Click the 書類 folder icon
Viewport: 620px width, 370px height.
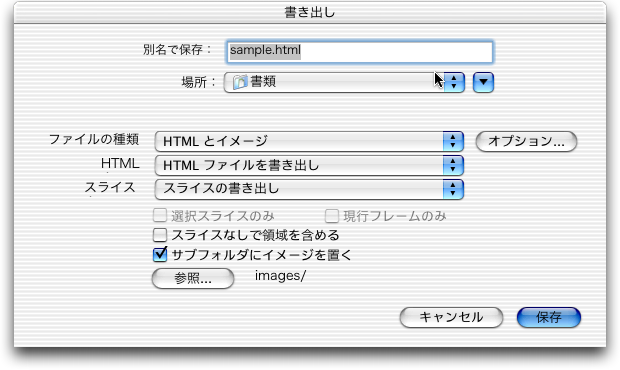(x=240, y=82)
